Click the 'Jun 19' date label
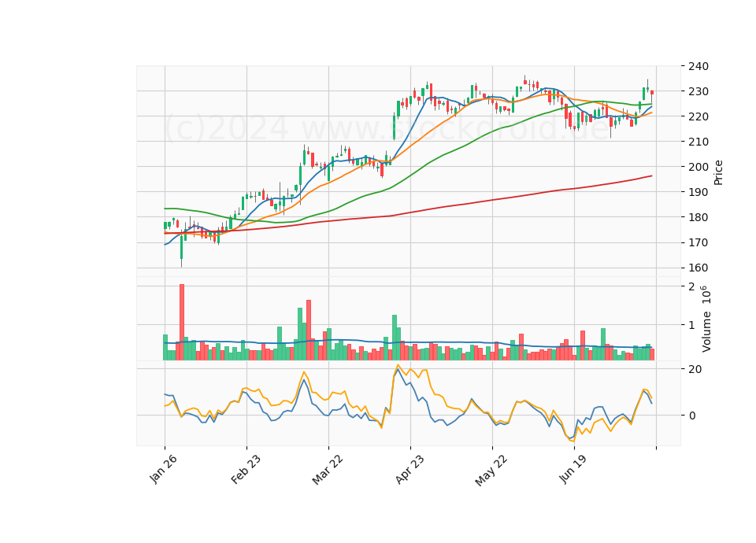The height and width of the screenshot is (543, 756). (573, 469)
